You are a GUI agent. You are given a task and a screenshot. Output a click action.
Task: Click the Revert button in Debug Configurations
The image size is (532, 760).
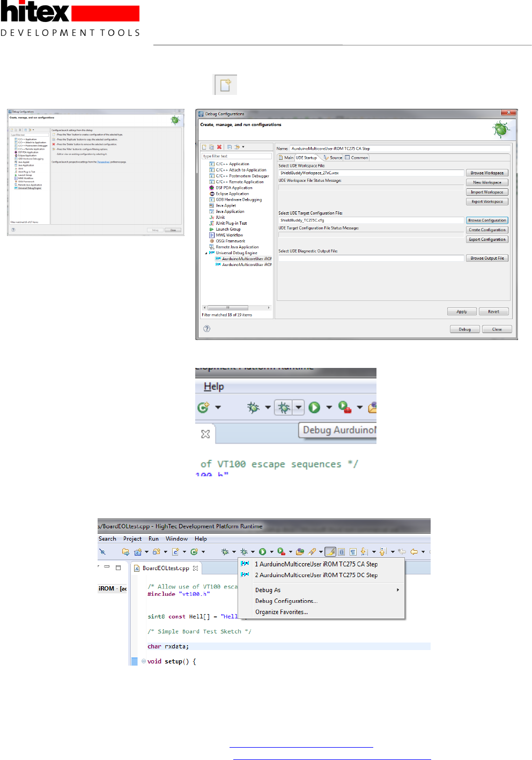coord(493,312)
